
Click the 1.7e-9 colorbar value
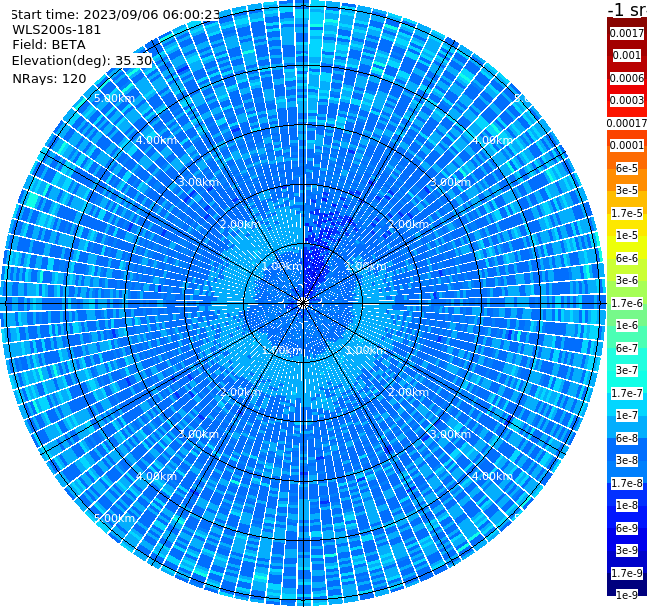(627, 573)
